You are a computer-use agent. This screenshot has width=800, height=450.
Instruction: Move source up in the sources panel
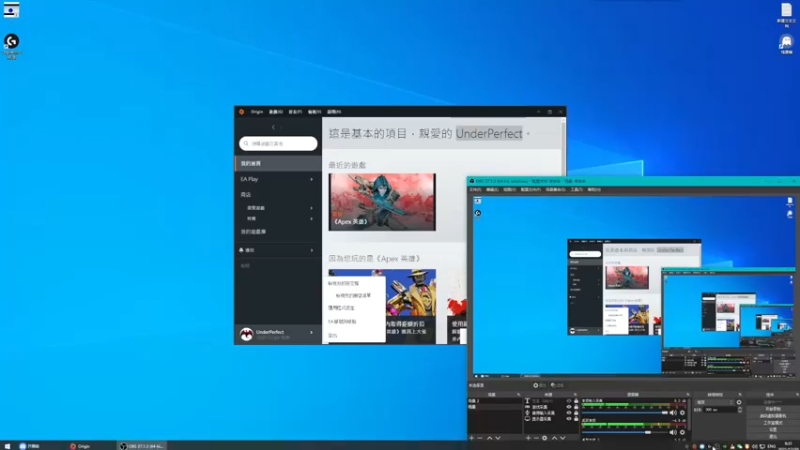(x=555, y=438)
